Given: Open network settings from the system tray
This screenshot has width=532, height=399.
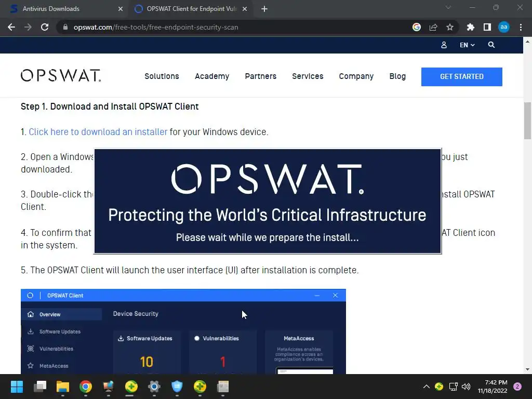Looking at the screenshot, I should (x=453, y=387).
